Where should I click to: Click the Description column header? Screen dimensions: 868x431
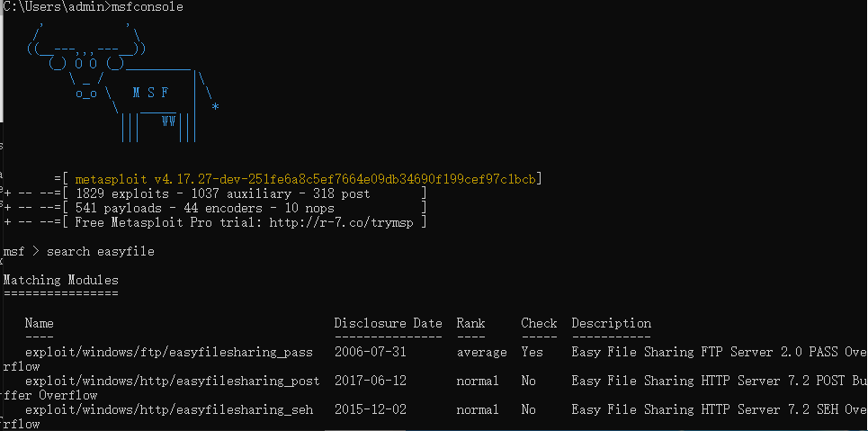(611, 323)
